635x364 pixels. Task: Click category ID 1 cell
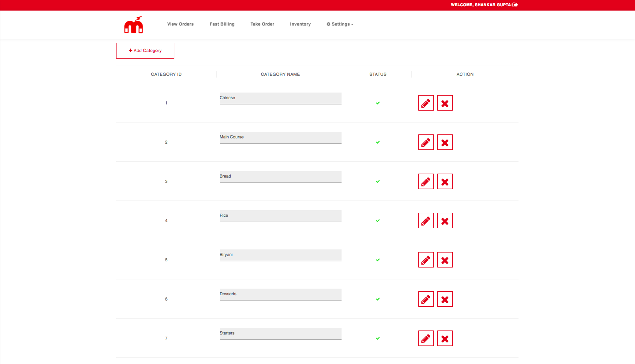tap(166, 103)
